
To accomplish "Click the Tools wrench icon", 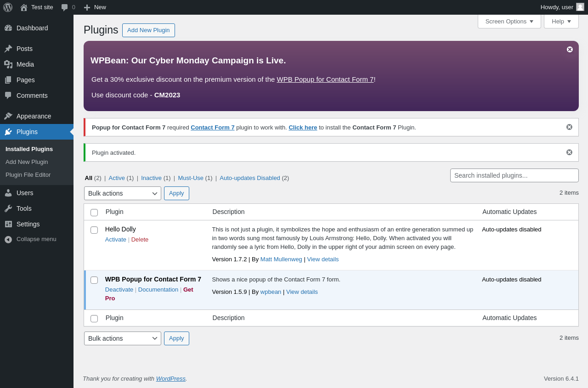I will click(8, 208).
